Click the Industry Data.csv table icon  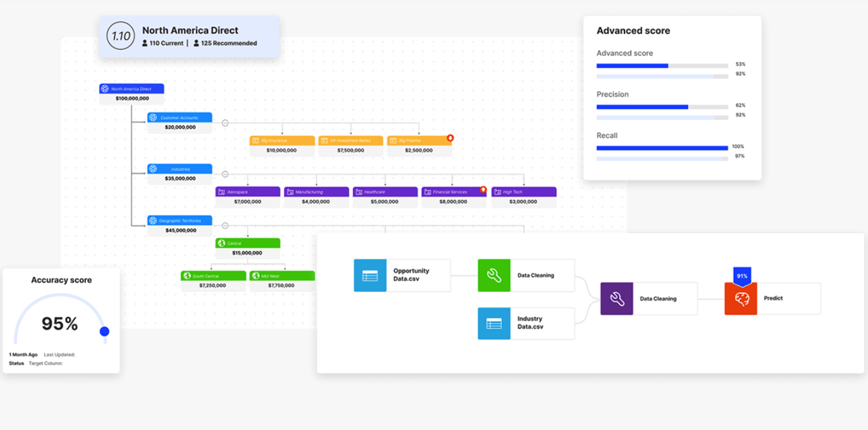click(x=494, y=323)
